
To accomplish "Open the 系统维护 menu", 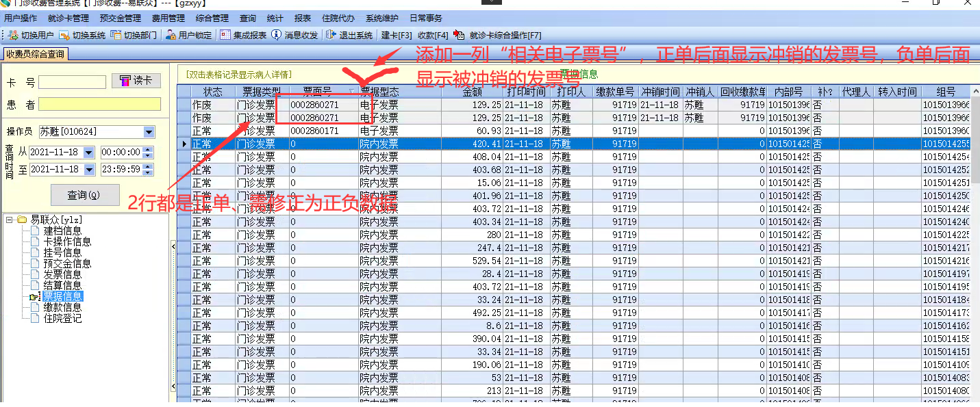I will click(382, 18).
